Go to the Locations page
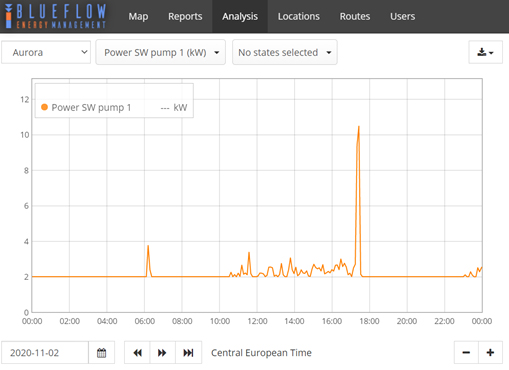The width and height of the screenshot is (509, 370). [299, 16]
